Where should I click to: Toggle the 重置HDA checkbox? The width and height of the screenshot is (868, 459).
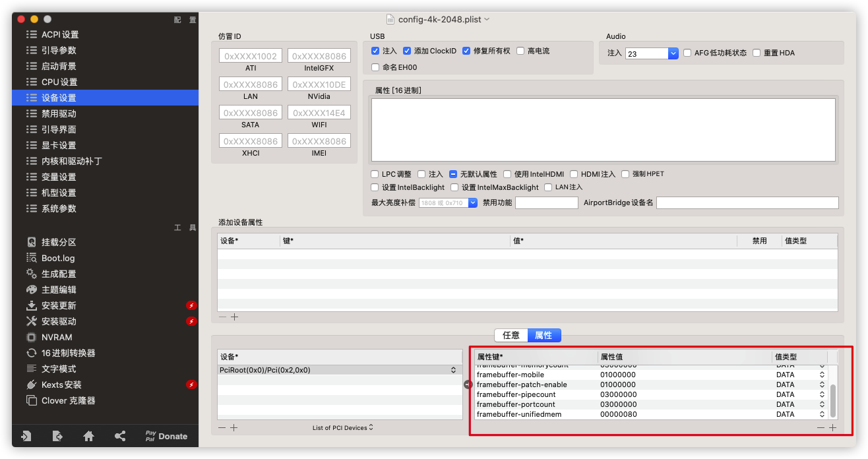coord(757,53)
